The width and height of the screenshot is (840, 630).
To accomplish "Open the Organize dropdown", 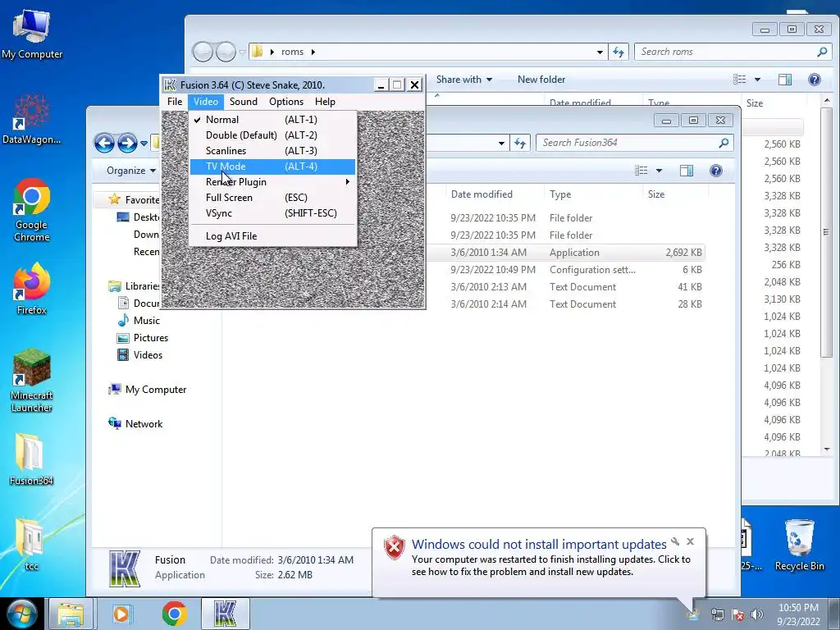I will [130, 171].
